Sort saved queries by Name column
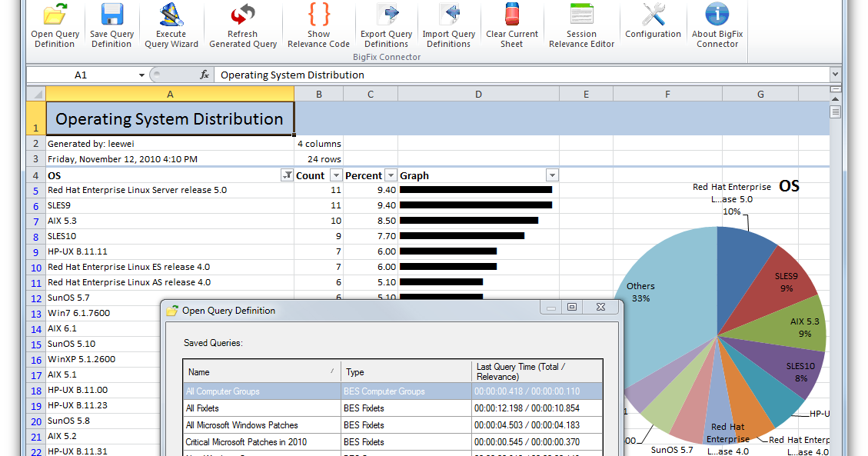 tap(262, 372)
